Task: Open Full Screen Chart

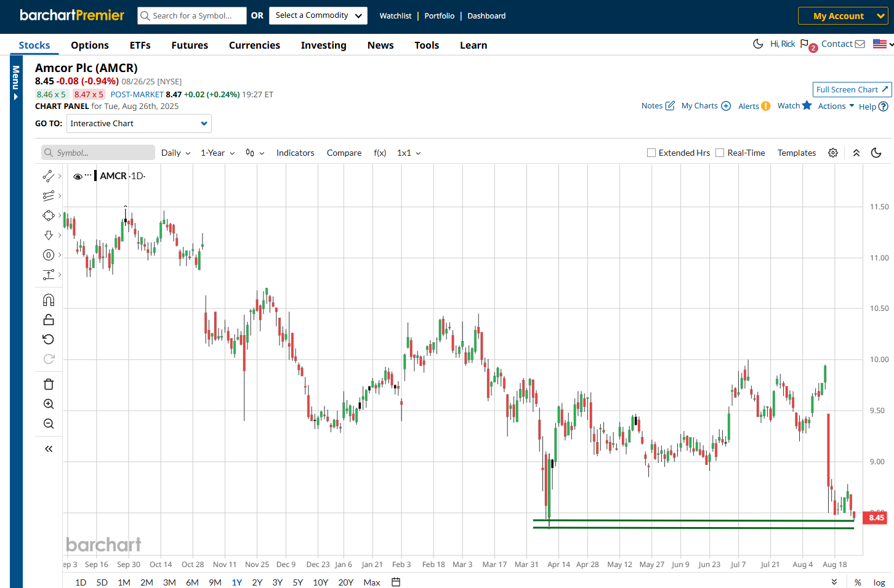Action: point(852,89)
